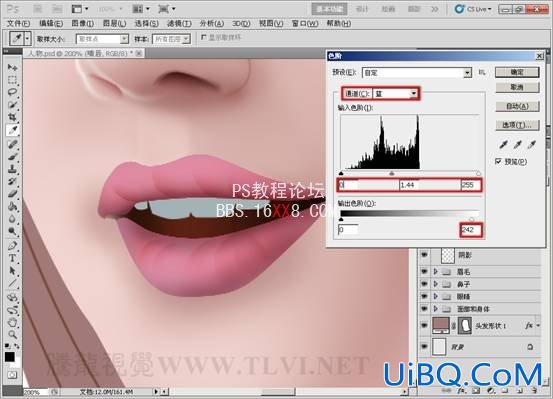Select the Healing Brush tool

12,144
